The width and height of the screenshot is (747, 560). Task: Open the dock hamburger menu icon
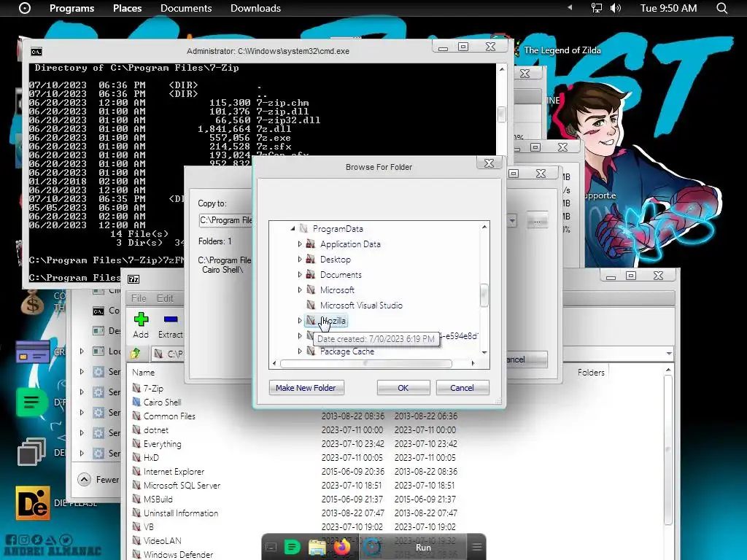tap(477, 547)
